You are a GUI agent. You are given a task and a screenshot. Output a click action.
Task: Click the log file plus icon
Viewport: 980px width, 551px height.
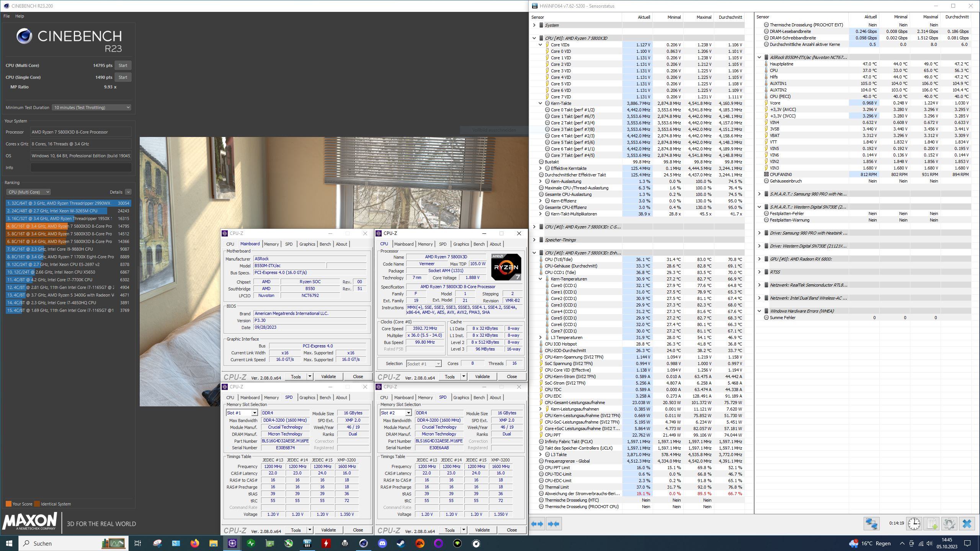pyautogui.click(x=932, y=523)
